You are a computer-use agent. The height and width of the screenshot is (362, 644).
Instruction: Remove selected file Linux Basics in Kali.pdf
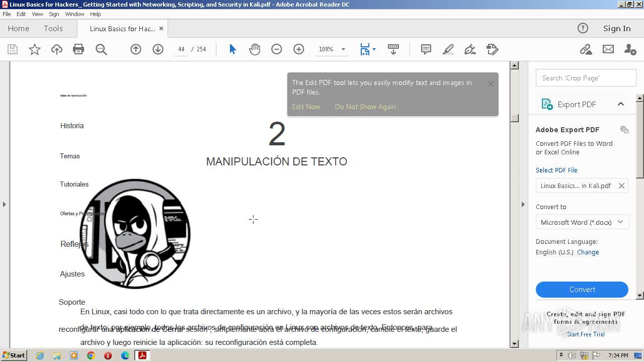621,186
